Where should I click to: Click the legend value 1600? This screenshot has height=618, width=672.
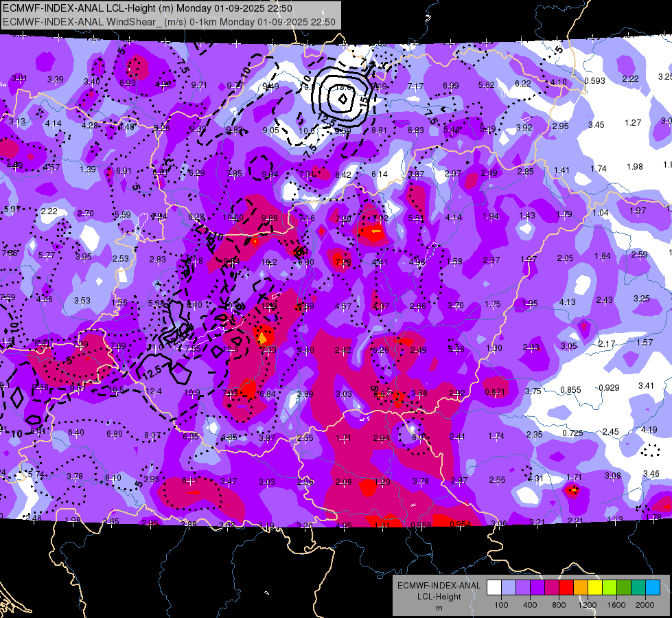point(616,605)
